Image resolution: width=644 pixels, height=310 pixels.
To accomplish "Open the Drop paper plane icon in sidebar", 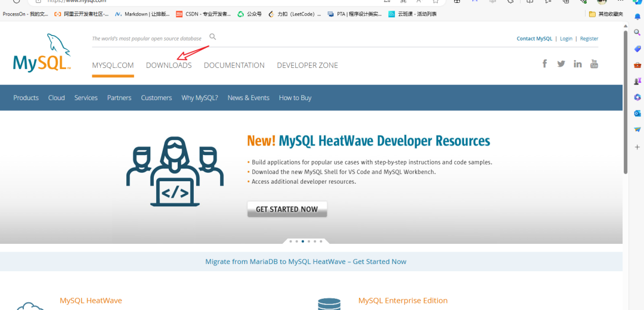I will [x=637, y=129].
